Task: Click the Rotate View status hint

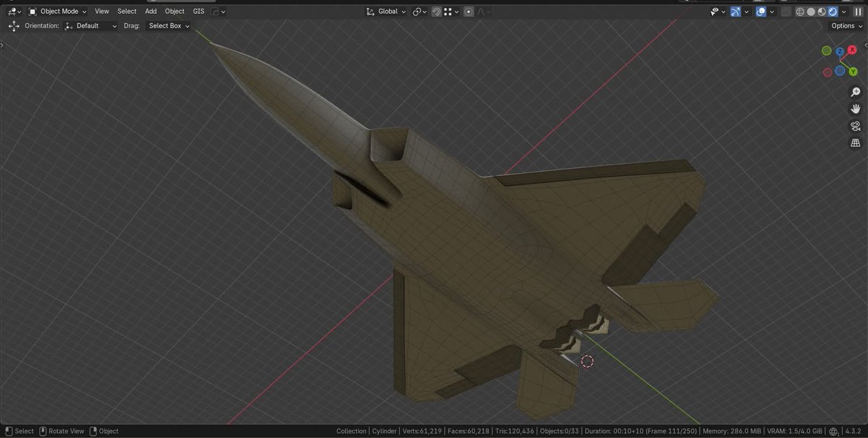Action: (x=61, y=431)
